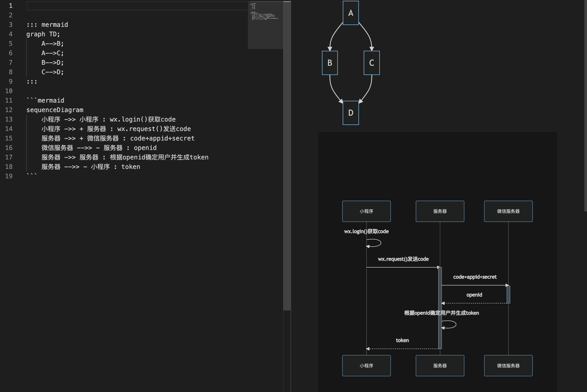Click the graph TD; code line
587x392 pixels.
click(x=43, y=34)
